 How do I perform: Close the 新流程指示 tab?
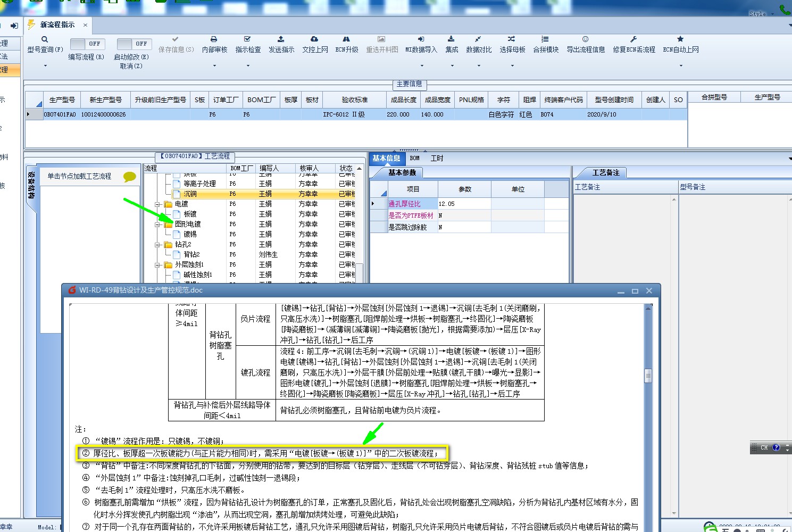click(85, 25)
